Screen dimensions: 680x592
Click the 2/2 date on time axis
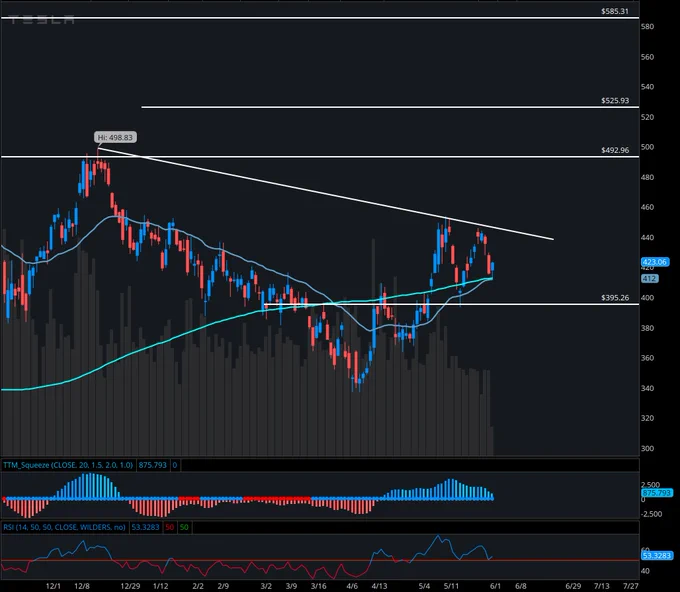pyautogui.click(x=198, y=586)
